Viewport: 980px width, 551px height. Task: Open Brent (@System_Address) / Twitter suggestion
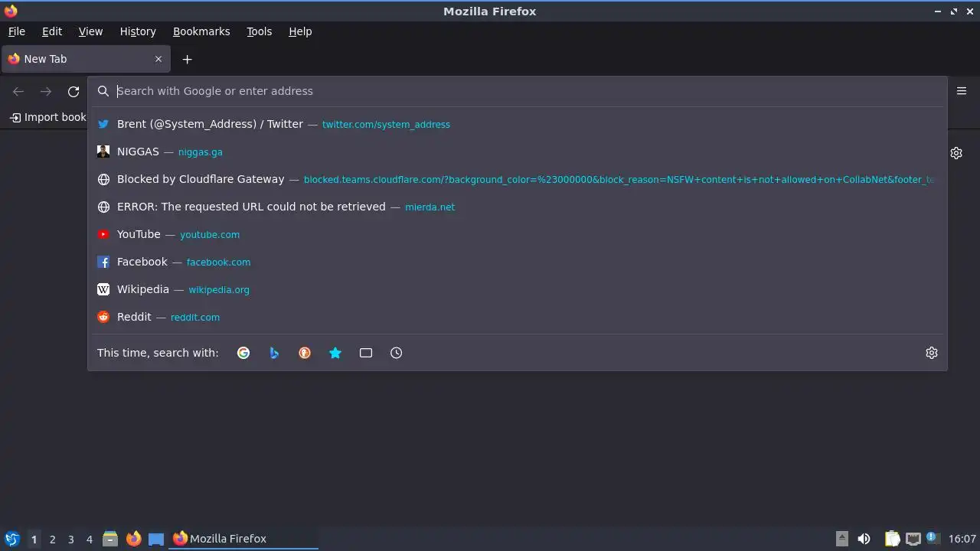point(518,124)
